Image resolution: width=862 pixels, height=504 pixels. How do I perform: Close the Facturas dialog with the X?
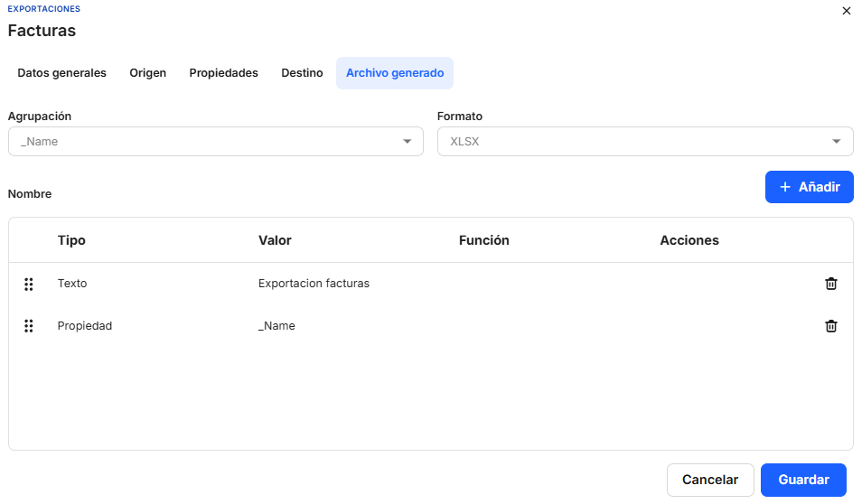846,11
